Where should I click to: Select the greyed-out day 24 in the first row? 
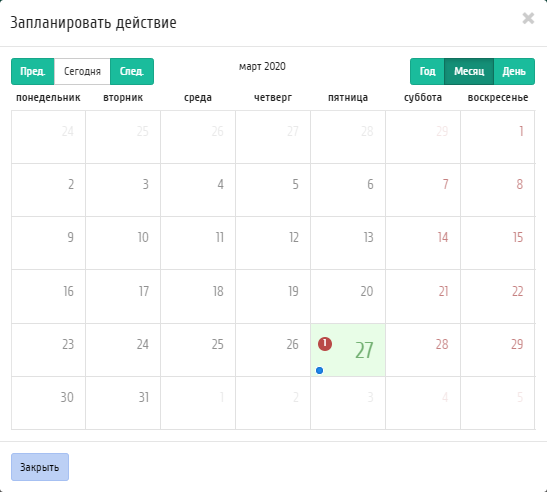(48, 137)
